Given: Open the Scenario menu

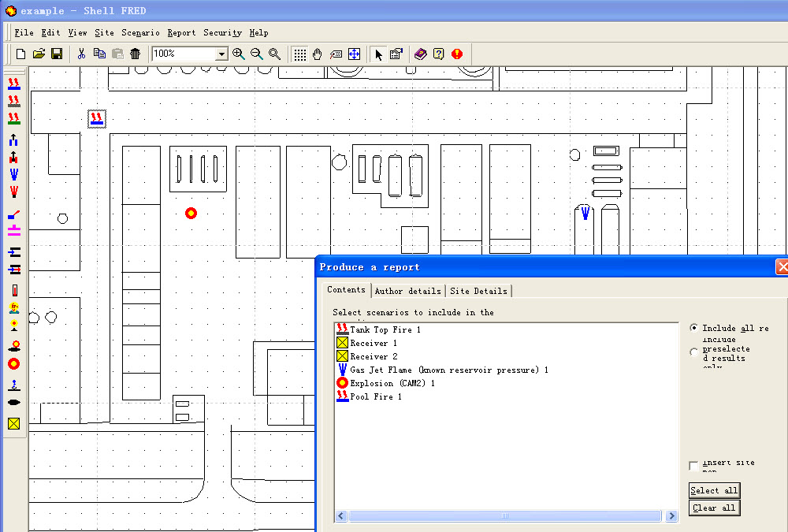Looking at the screenshot, I should (x=140, y=32).
